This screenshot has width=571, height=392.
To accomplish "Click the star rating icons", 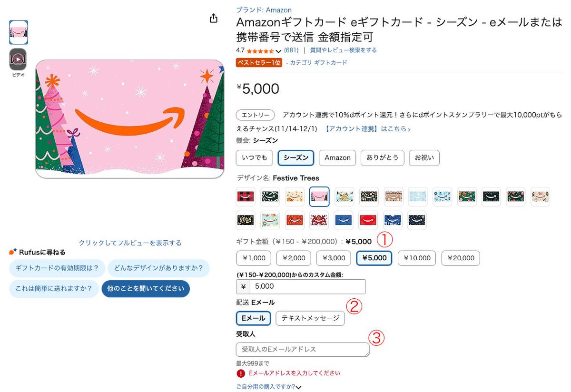I will point(260,50).
